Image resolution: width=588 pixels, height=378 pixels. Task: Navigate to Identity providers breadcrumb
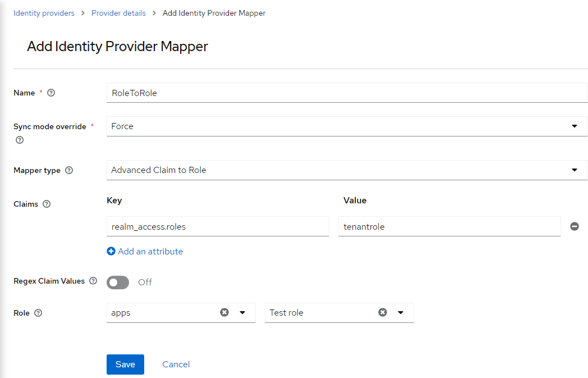pos(44,12)
